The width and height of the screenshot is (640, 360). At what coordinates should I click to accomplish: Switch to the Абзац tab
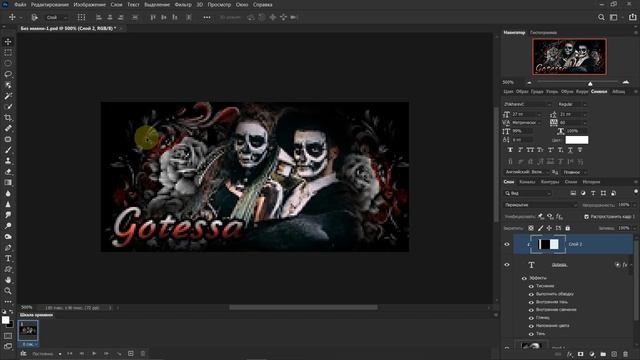(618, 92)
